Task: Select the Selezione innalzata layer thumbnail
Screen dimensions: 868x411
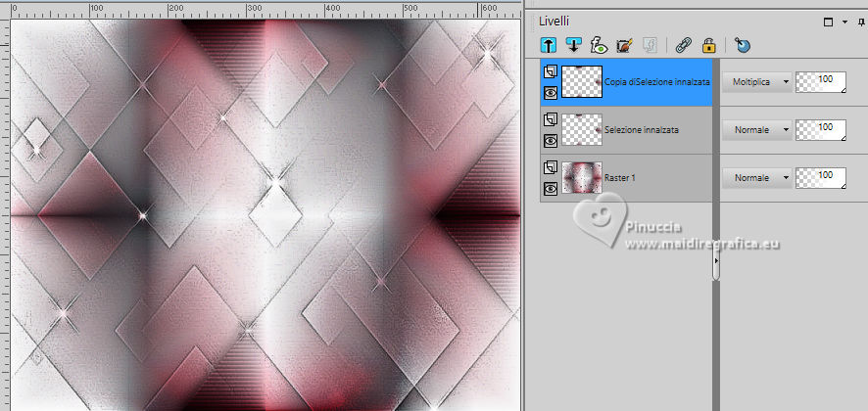Action: click(x=582, y=130)
